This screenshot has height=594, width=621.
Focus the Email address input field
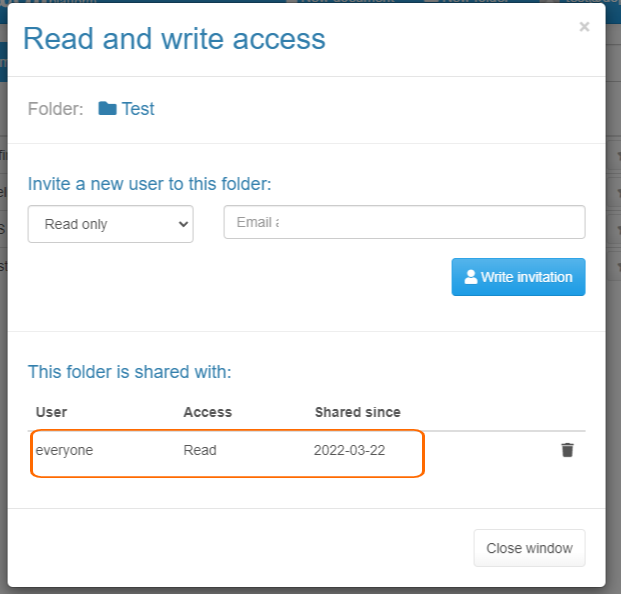(x=404, y=222)
